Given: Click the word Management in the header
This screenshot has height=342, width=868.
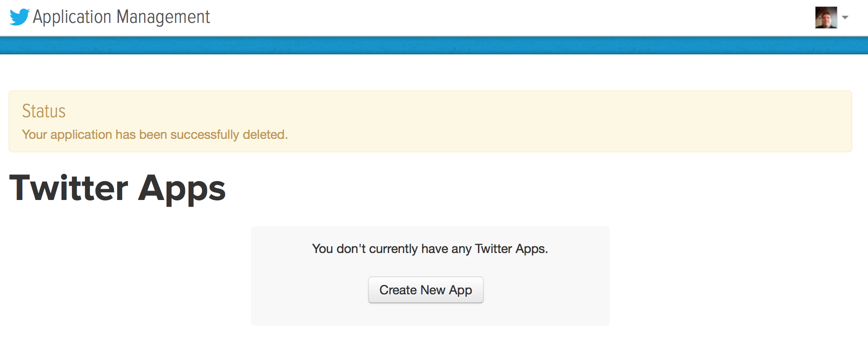Looking at the screenshot, I should point(163,17).
